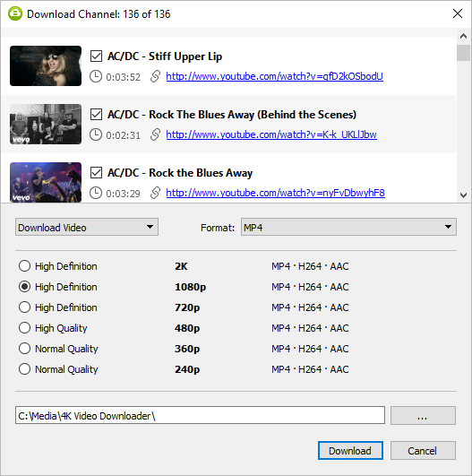Click the scrollbar down arrow
This screenshot has height=476, width=472.
[463, 195]
